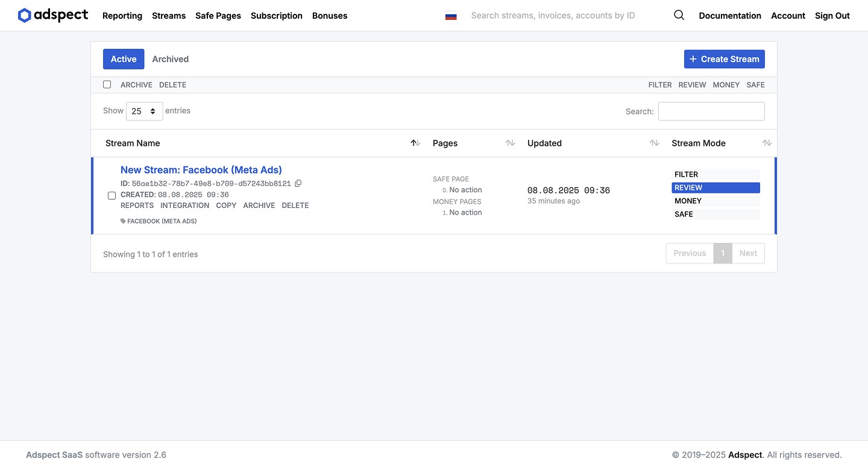Viewport: 868px width, 469px height.
Task: Set the stream mode to MONEY
Action: pyautogui.click(x=715, y=201)
